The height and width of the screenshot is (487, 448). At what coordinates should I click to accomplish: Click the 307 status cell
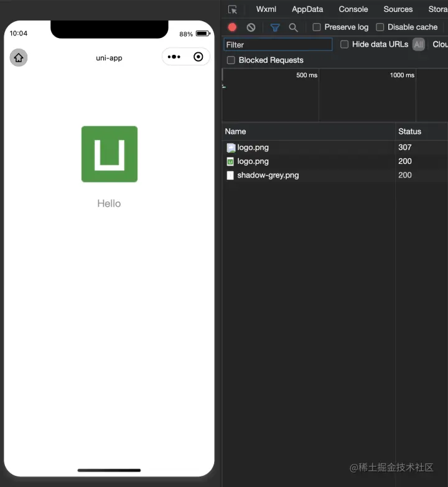405,147
